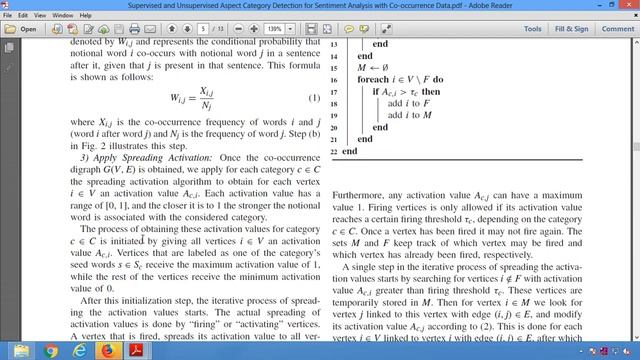Screen dimensions: 640x360
Task: Zoom out with the minus button
Action: [x=238, y=29]
